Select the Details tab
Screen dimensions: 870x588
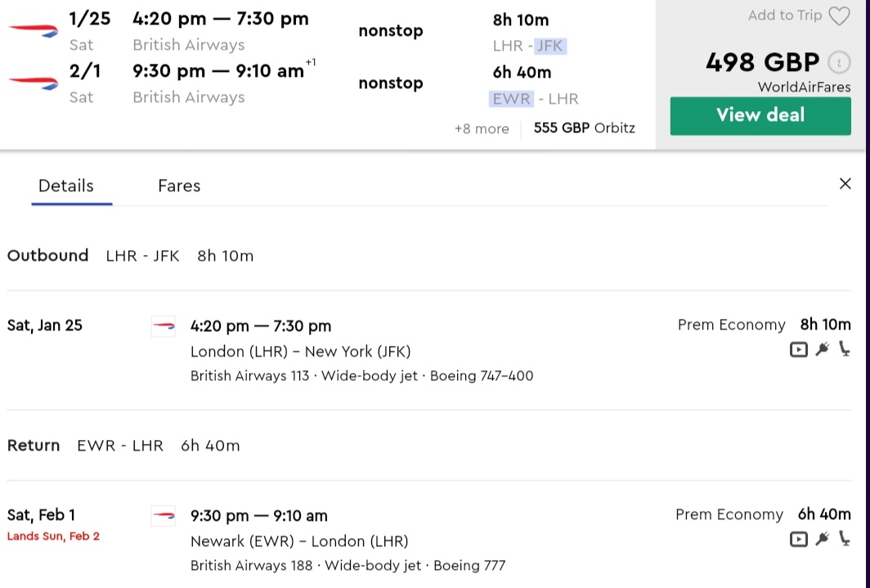65,186
